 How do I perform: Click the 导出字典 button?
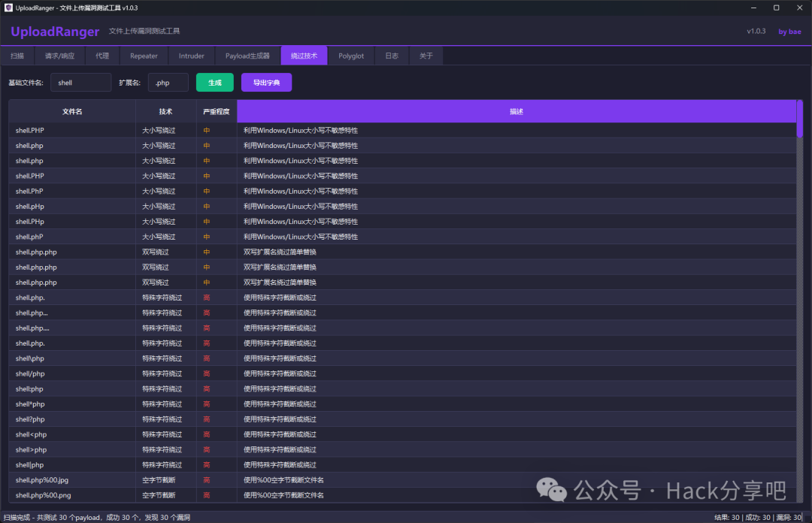266,83
